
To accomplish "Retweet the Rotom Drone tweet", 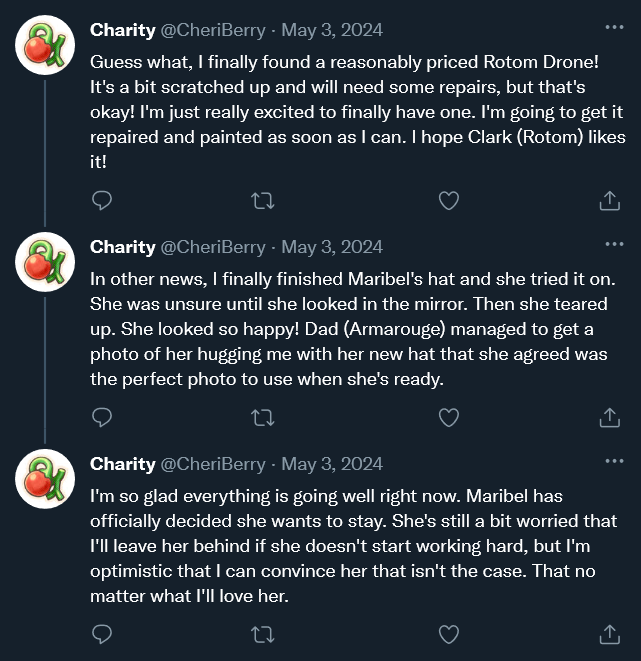I will point(263,201).
